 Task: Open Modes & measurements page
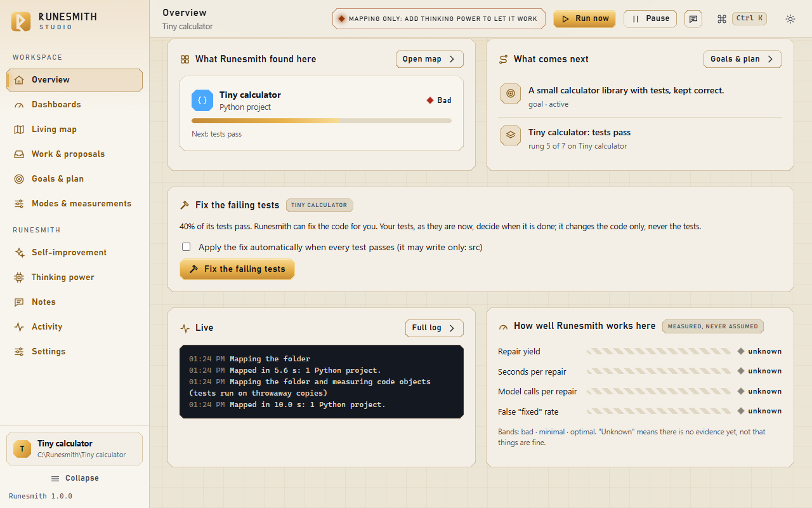74,204
